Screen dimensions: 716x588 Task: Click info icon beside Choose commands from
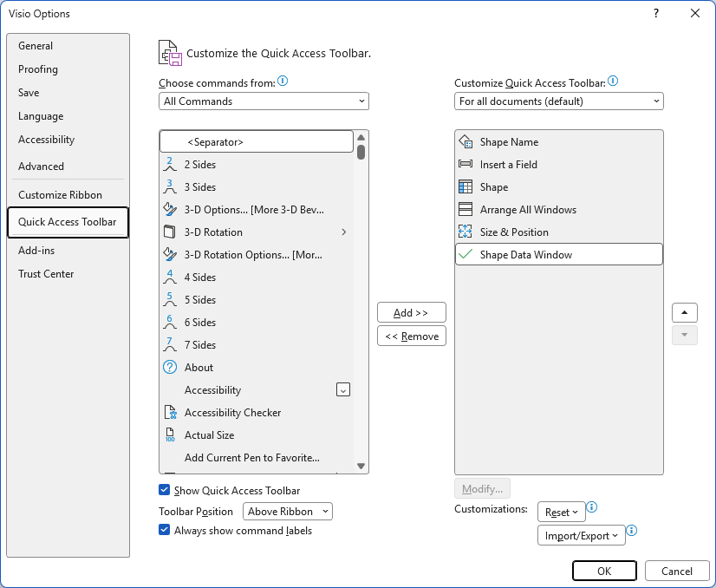point(283,82)
